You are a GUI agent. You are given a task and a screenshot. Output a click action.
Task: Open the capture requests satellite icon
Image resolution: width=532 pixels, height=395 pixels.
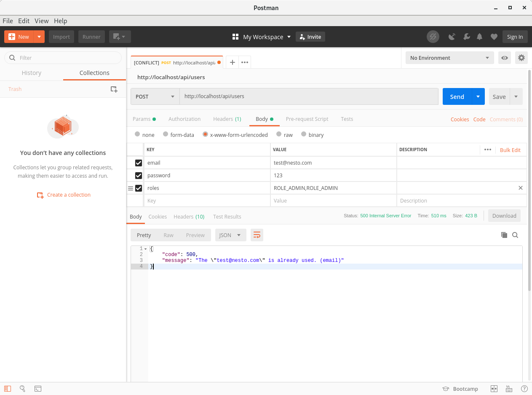tap(452, 37)
